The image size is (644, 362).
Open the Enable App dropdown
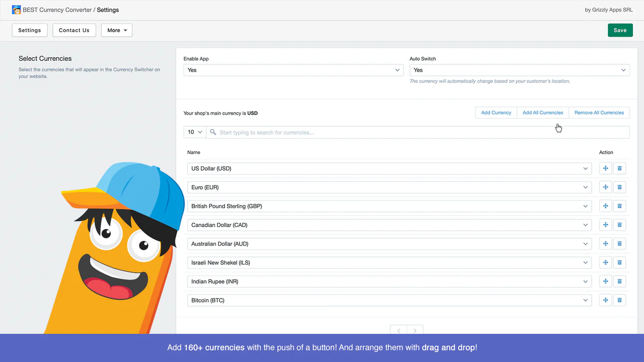pyautogui.click(x=293, y=70)
